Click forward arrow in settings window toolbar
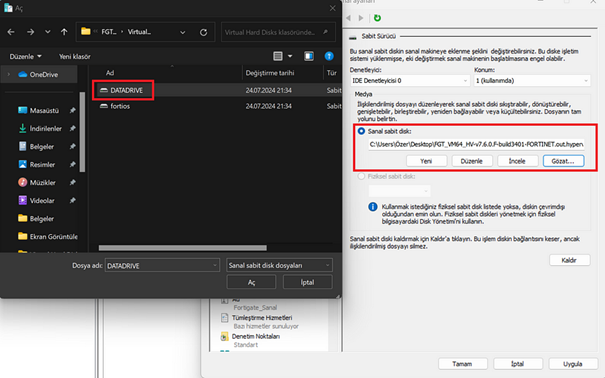 (x=361, y=18)
